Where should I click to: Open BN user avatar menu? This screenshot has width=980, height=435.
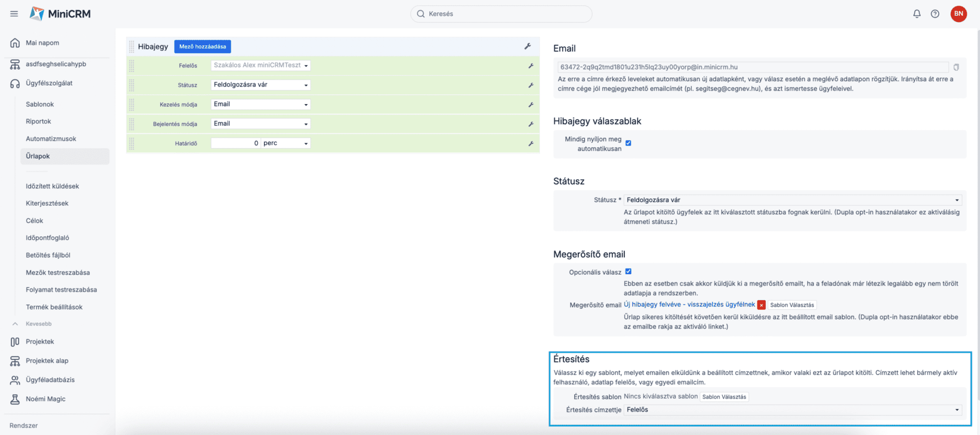point(958,14)
